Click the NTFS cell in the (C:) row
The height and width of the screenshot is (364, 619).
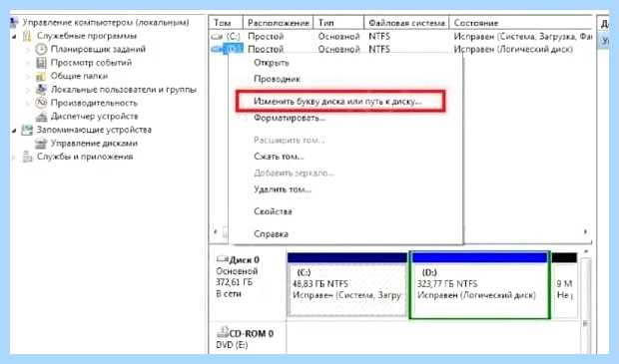pos(379,36)
